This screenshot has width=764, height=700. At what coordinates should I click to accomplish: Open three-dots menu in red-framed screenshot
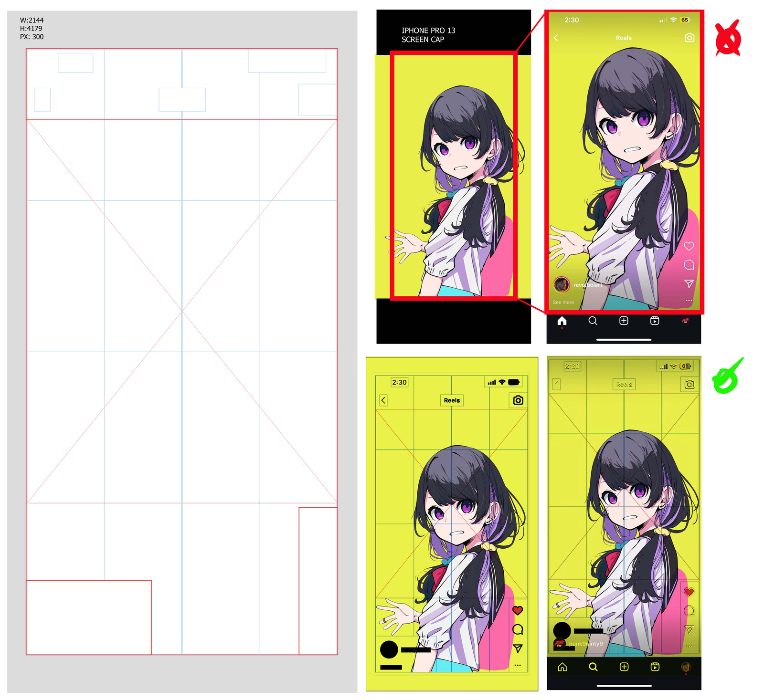pyautogui.click(x=689, y=300)
